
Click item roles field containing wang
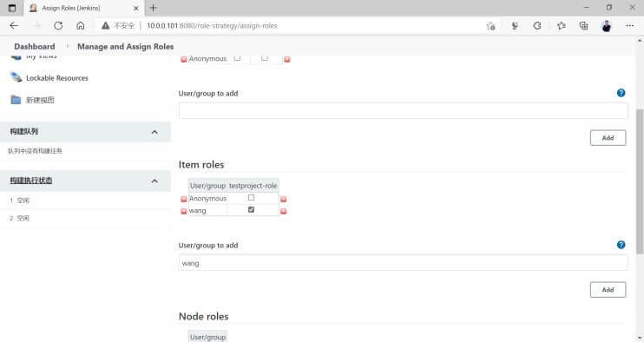pos(403,263)
